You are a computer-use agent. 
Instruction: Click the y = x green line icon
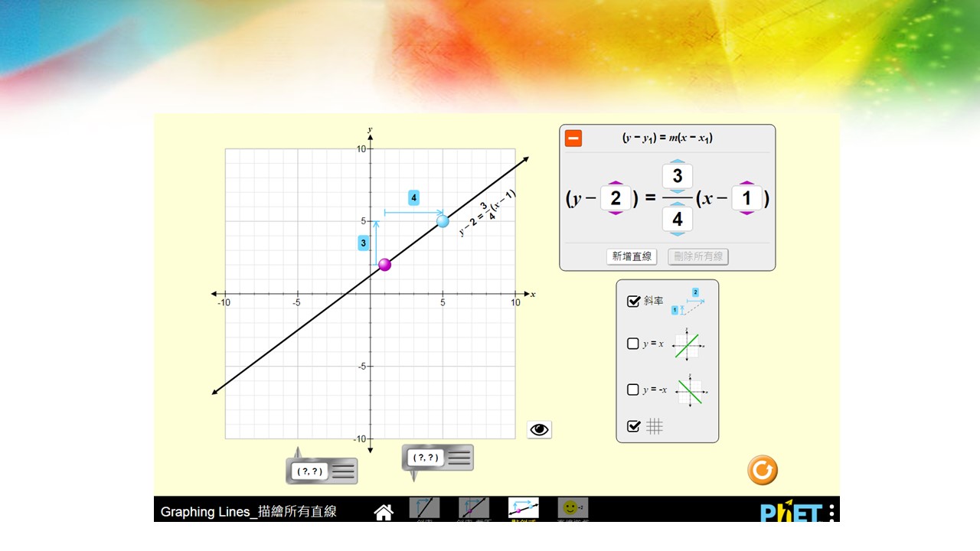[688, 344]
